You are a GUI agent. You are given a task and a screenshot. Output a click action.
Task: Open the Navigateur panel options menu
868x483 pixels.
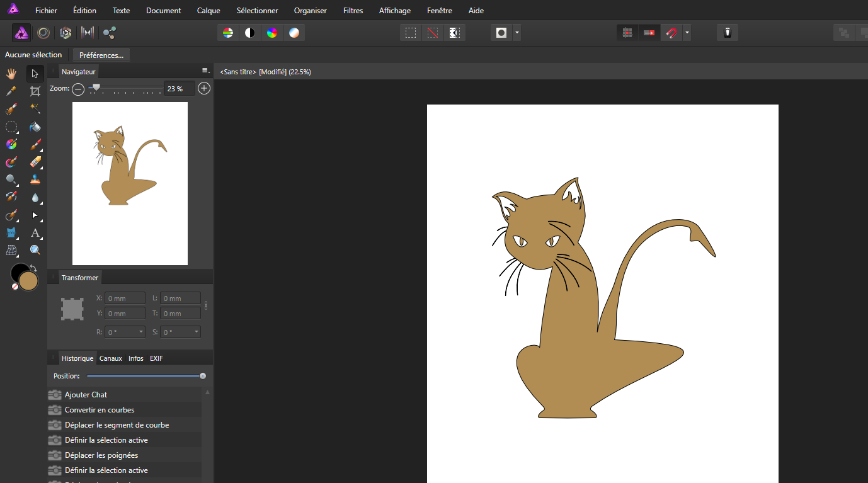click(x=205, y=71)
